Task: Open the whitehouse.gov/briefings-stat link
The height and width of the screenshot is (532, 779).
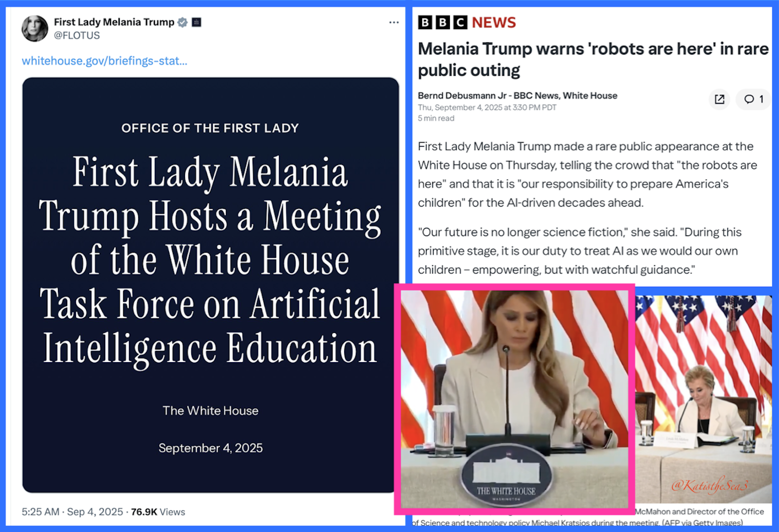Action: 105,61
